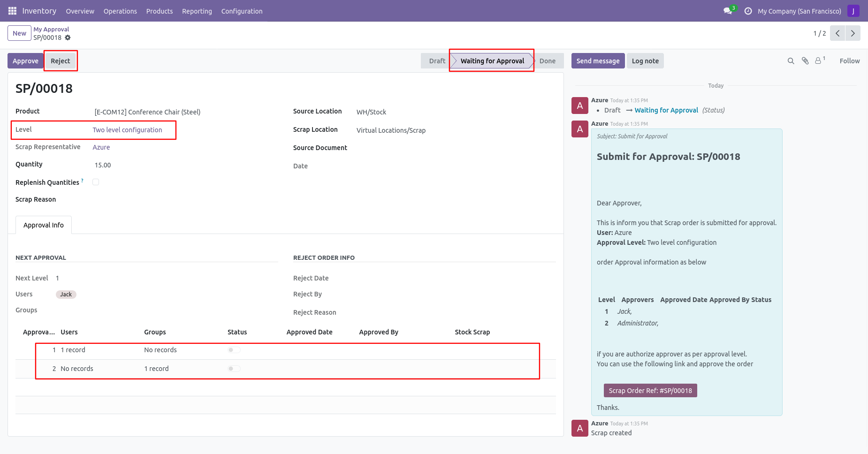
Task: Toggle status switch for approval level 2
Action: tap(234, 369)
